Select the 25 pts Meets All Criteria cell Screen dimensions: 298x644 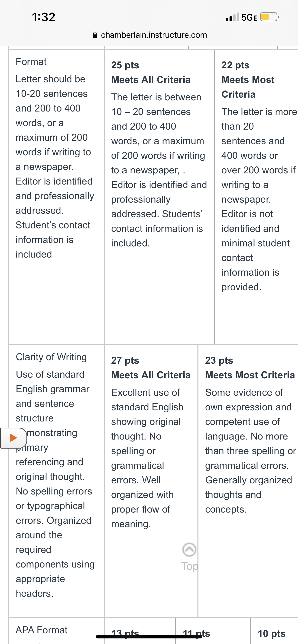point(159,197)
